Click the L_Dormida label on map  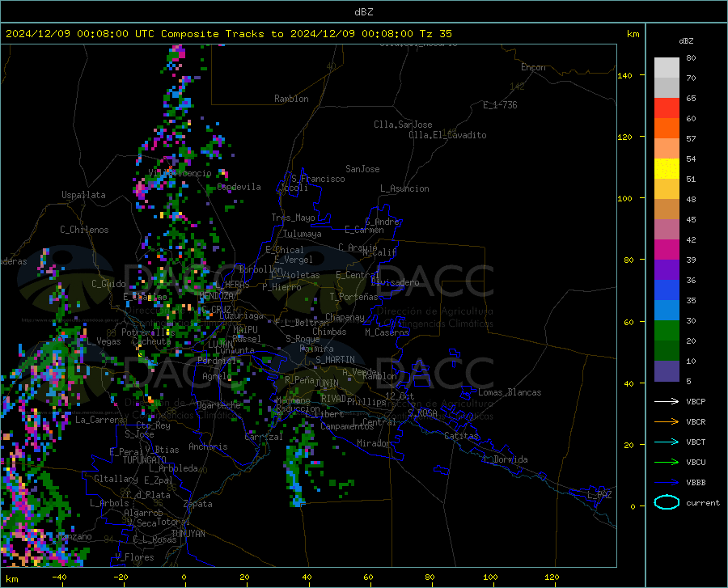(506, 459)
